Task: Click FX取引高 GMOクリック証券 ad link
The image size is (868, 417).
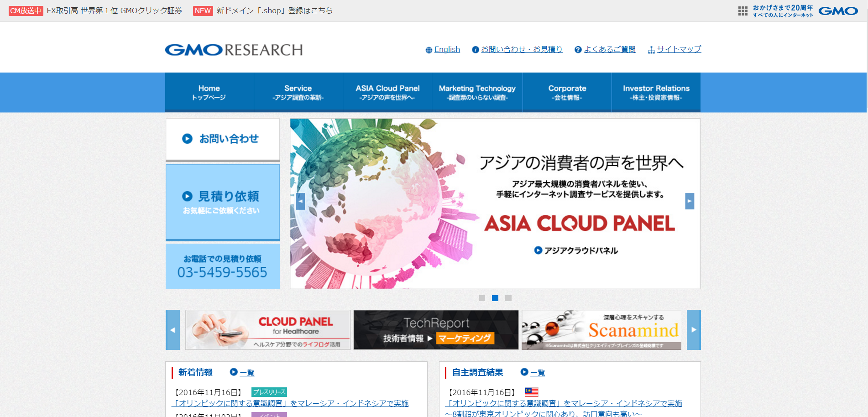Action: pos(115,10)
